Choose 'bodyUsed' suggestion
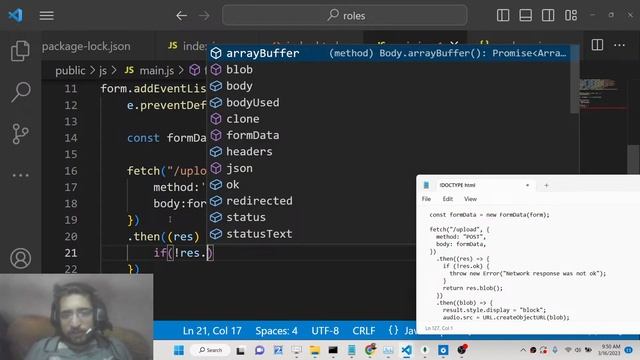Viewport: 640px width, 360px height. [389, 102]
